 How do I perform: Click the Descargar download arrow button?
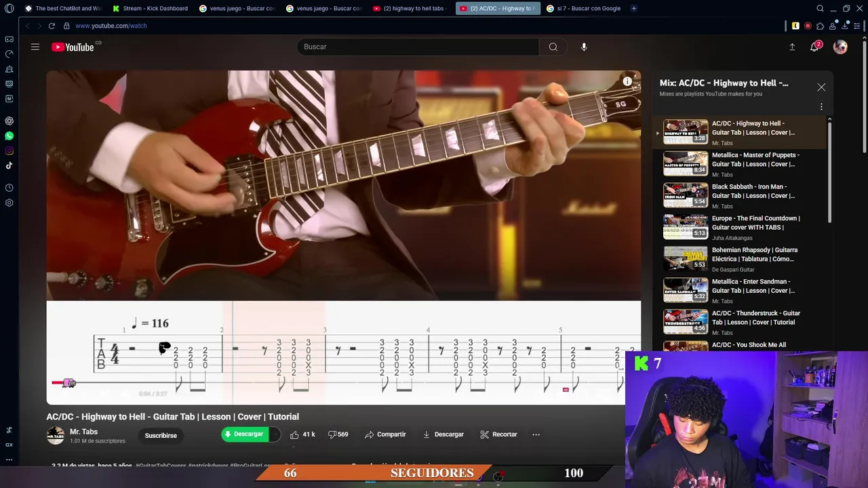[443, 434]
